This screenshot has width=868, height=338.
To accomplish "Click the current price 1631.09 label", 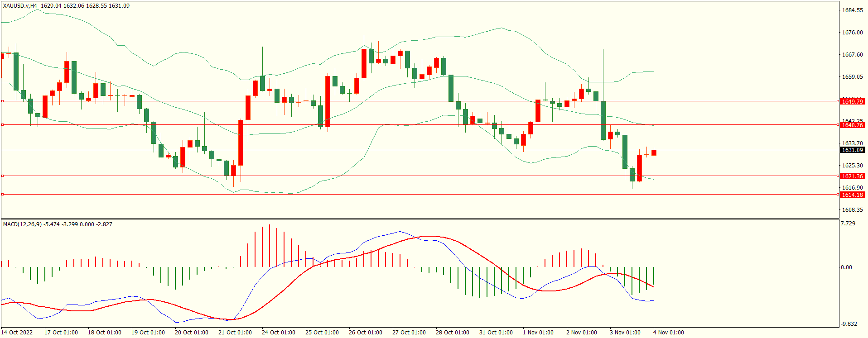I will 852,150.
